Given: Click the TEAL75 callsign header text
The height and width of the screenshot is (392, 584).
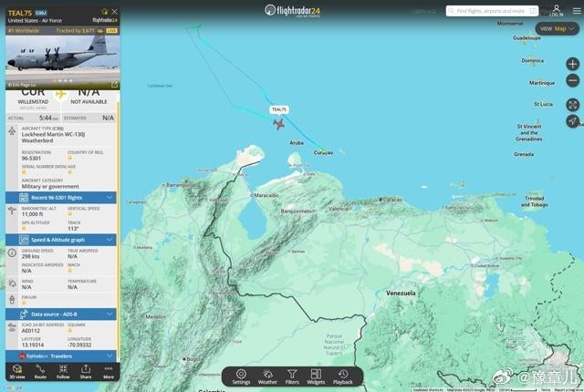Looking at the screenshot, I should point(20,13).
